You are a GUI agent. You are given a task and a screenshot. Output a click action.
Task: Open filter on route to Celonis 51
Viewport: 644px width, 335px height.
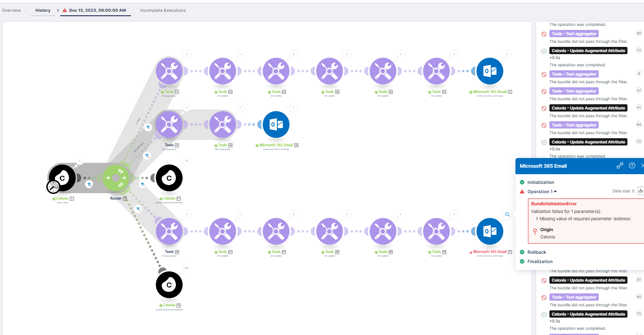(x=142, y=184)
